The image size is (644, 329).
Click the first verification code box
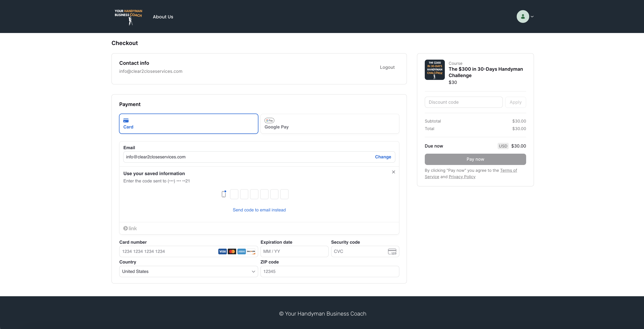(x=234, y=194)
